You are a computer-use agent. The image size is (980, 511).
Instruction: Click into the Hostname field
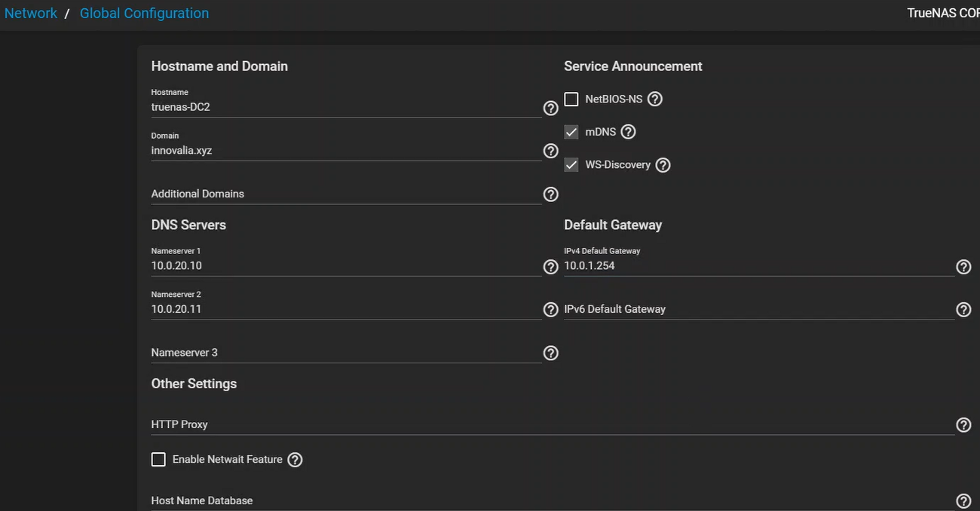pyautogui.click(x=345, y=107)
